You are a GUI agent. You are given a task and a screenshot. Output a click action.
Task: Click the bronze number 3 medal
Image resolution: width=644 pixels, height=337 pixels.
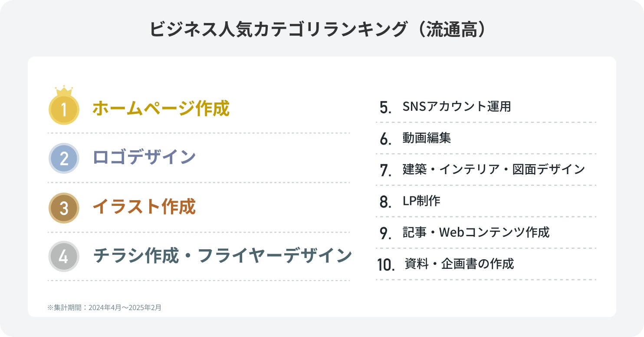[x=64, y=208]
